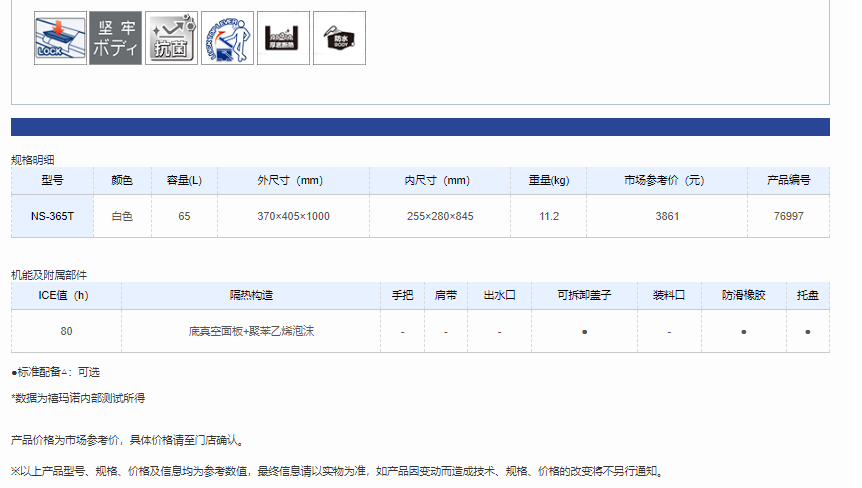Viewport: 862px width, 488px height.
Task: Click the 防水 BODY waterproof icon
Action: (340, 38)
